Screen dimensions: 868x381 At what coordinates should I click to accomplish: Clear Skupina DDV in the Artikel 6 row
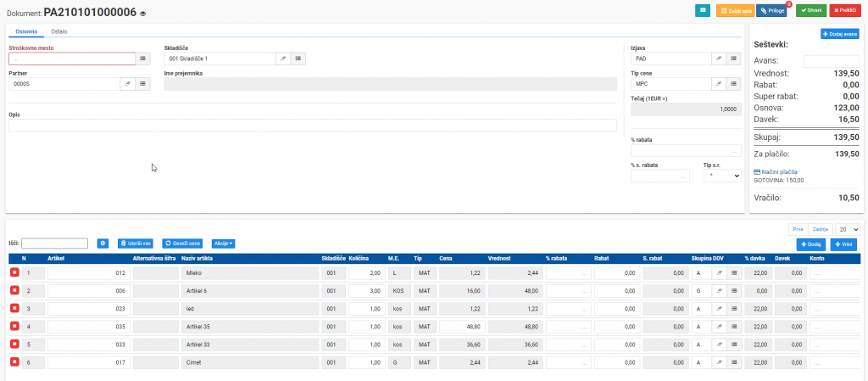pos(719,290)
